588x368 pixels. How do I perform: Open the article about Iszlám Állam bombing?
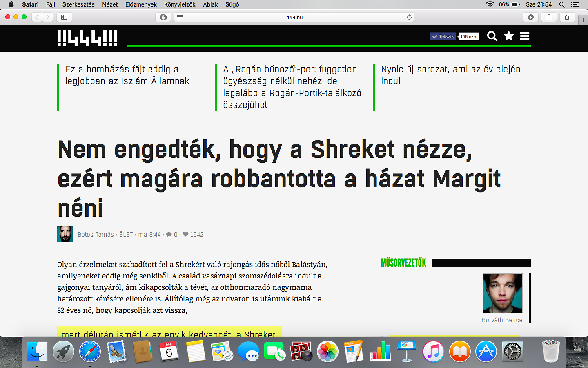(x=127, y=75)
